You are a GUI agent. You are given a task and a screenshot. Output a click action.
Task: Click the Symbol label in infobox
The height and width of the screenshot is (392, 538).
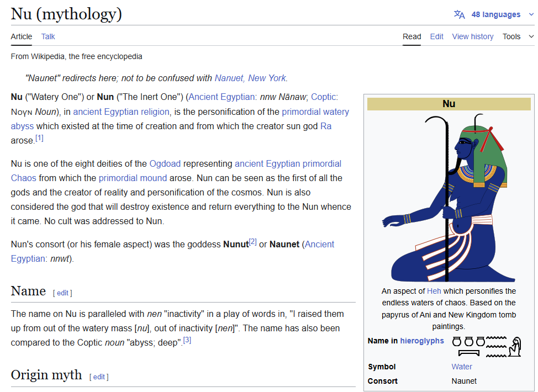point(382,367)
